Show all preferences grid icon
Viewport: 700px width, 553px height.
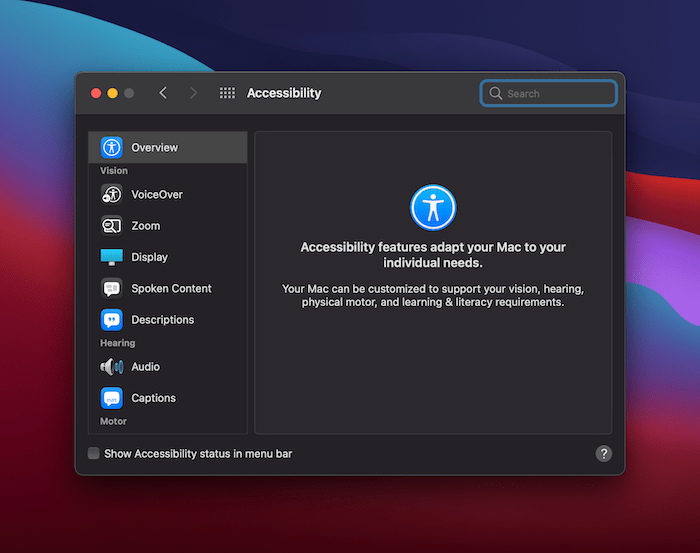227,93
